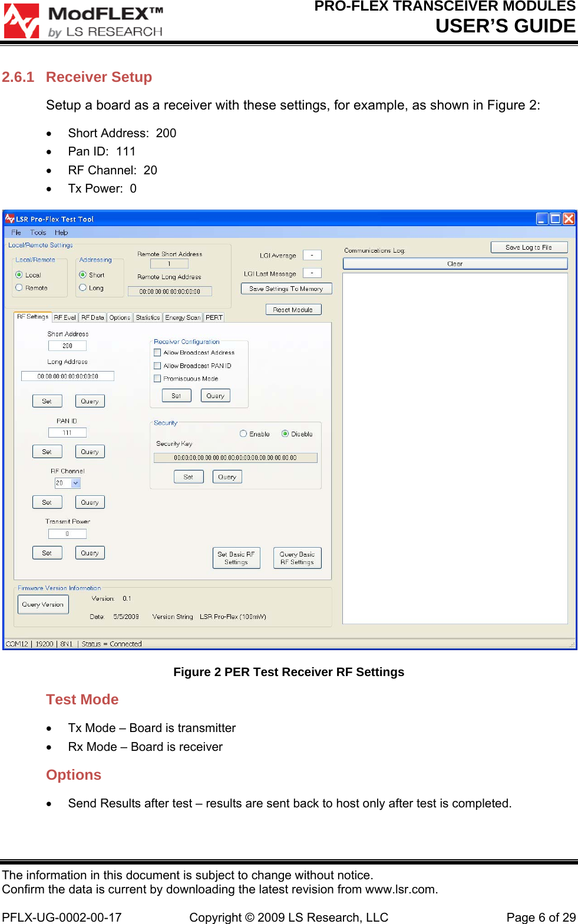The height and width of the screenshot is (924, 578).
Task: Choose Long addressing option
Action: (82, 288)
